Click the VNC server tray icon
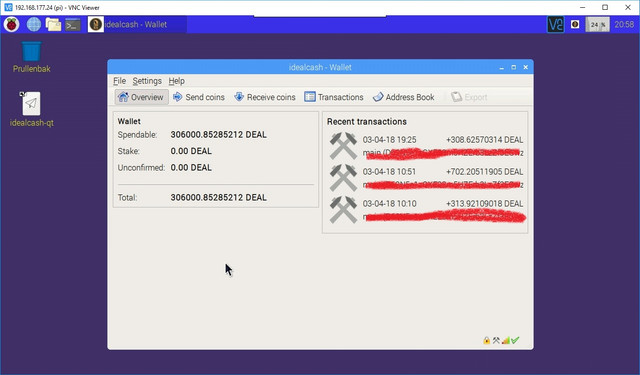The image size is (640, 375). [x=556, y=24]
